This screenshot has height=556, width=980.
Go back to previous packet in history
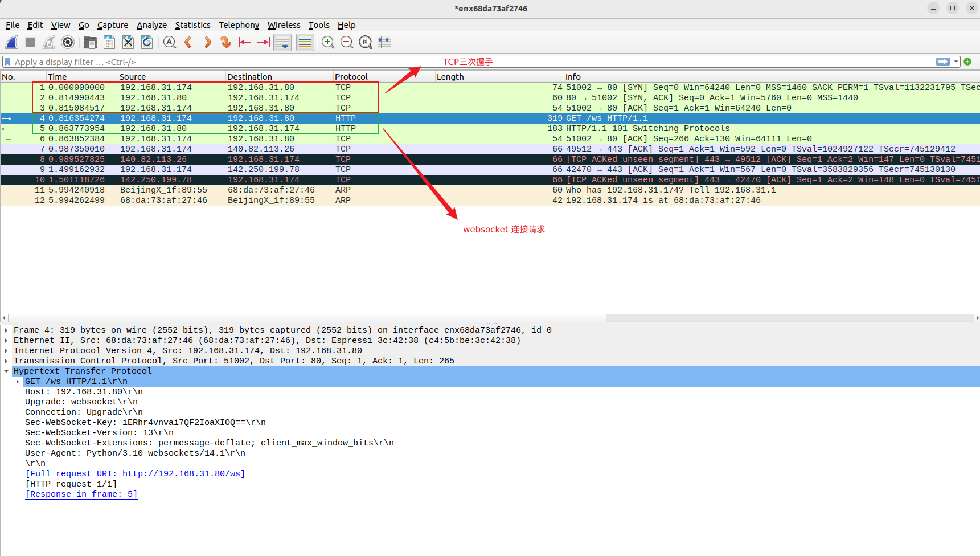point(188,42)
